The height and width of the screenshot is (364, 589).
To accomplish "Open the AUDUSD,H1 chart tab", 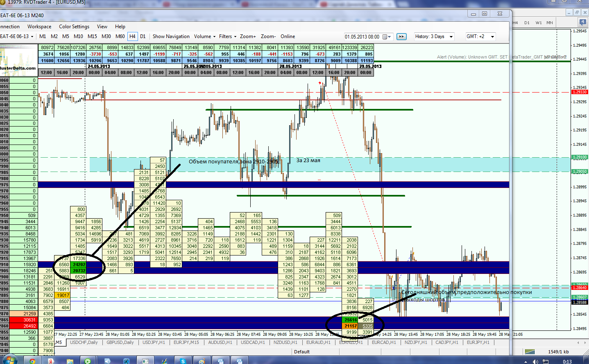I will point(220,342).
